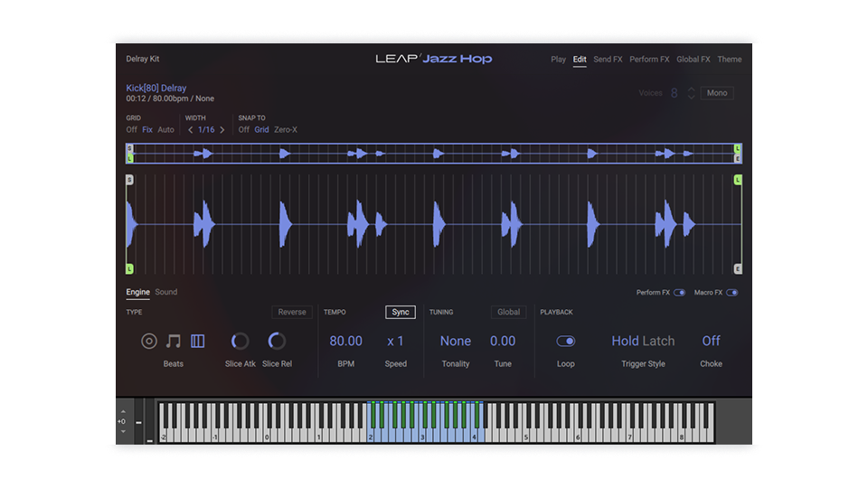Image resolution: width=868 pixels, height=488 pixels.
Task: Click the Slice Rel knob
Action: click(x=277, y=341)
